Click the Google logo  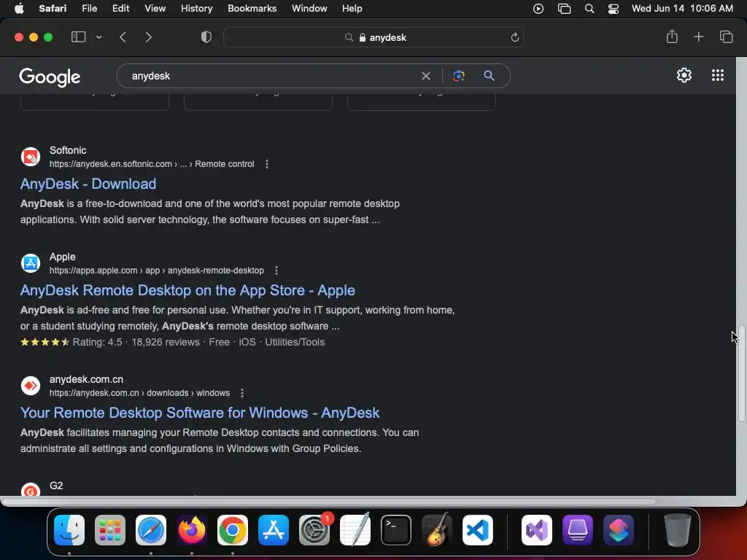50,77
